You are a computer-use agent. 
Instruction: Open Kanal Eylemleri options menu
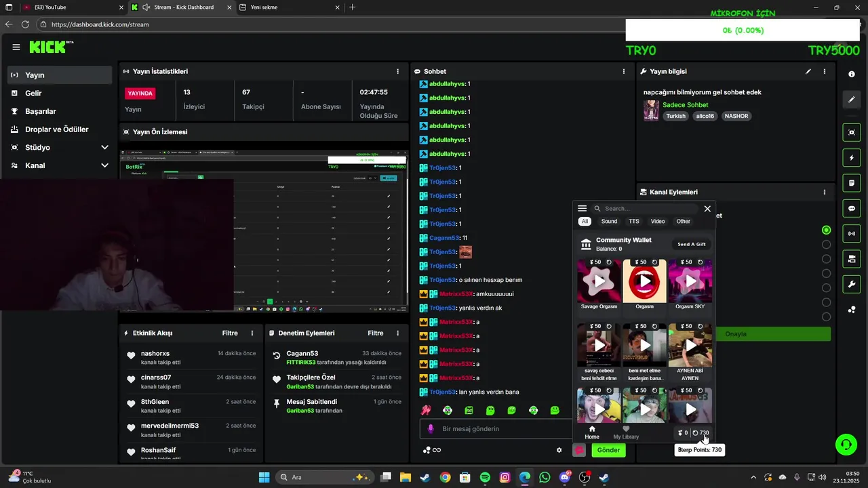coord(825,192)
